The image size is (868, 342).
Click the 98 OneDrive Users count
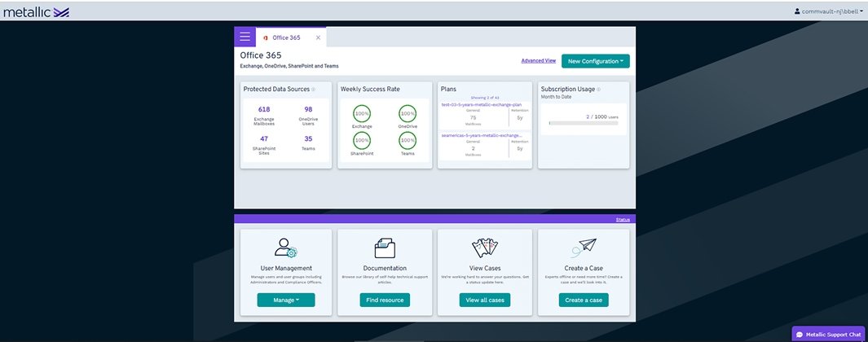point(308,109)
